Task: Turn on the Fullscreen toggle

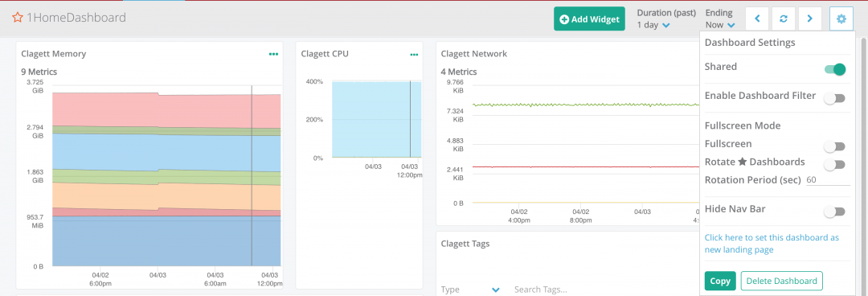Action: 835,147
